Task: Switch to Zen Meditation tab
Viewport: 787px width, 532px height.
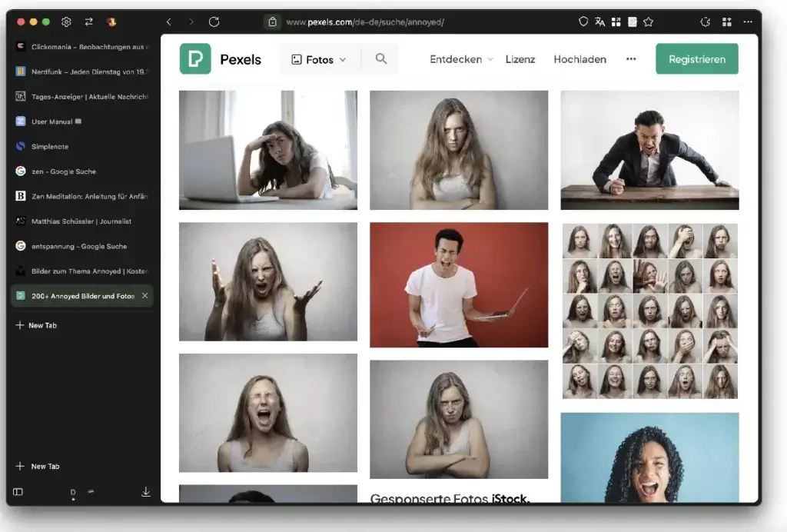Action: [82, 196]
